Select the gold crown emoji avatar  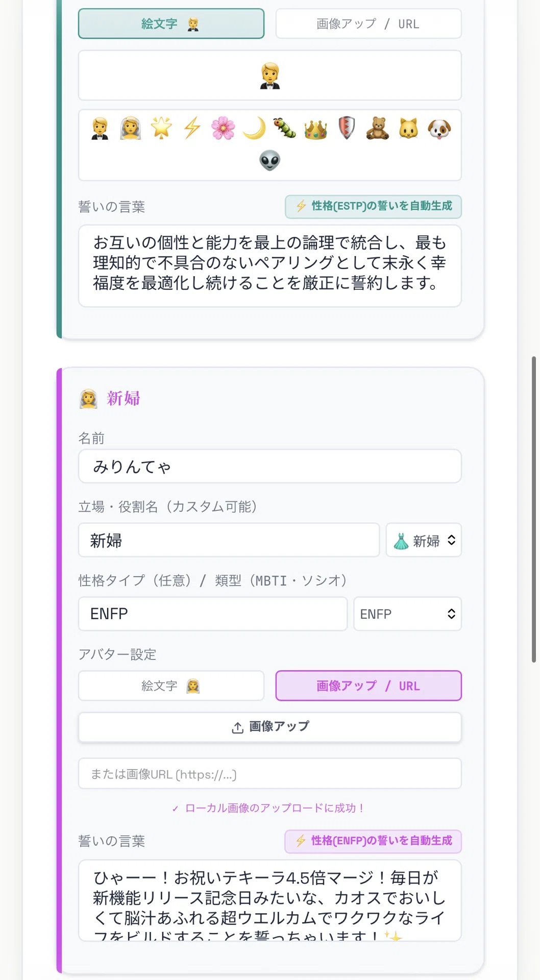(x=316, y=128)
